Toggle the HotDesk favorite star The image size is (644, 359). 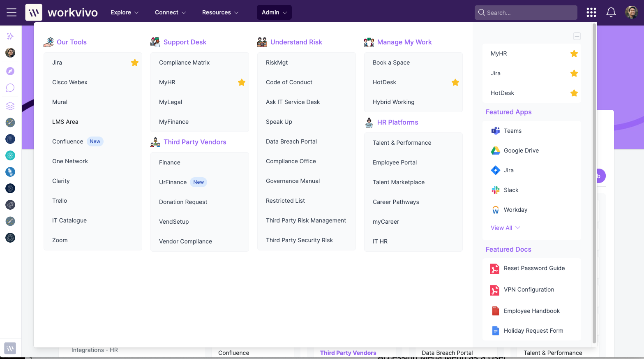pyautogui.click(x=455, y=82)
